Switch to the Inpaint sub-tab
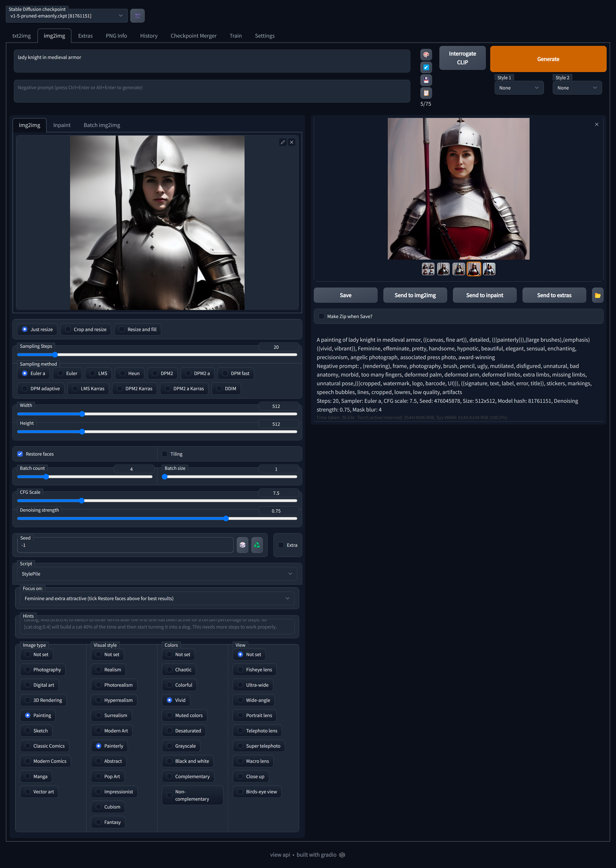The width and height of the screenshot is (616, 868). (x=62, y=125)
